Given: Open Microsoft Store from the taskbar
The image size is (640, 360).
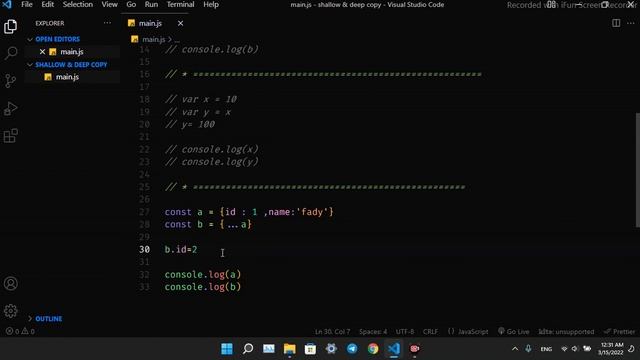Looking at the screenshot, I should pos(310,349).
